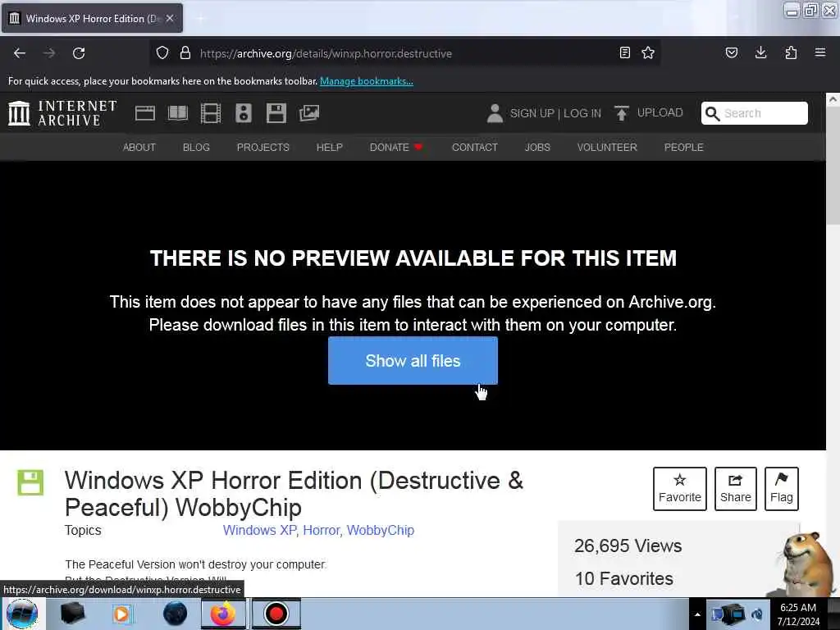
Task: Open the HELP menu item
Action: point(330,148)
